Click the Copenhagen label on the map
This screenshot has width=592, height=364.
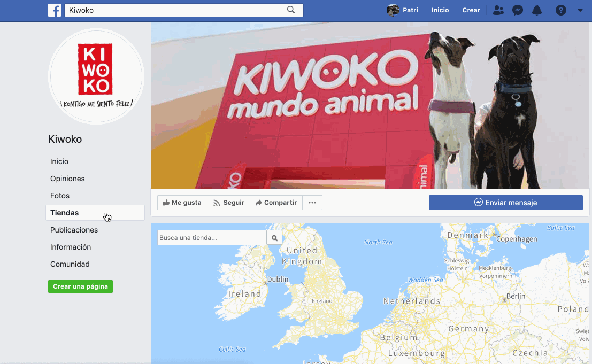tap(517, 239)
